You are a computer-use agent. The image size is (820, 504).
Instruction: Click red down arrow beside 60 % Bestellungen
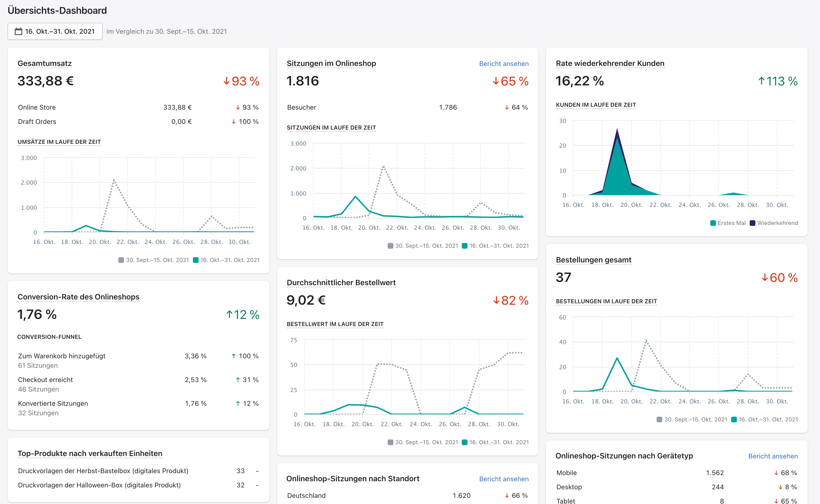point(765,277)
